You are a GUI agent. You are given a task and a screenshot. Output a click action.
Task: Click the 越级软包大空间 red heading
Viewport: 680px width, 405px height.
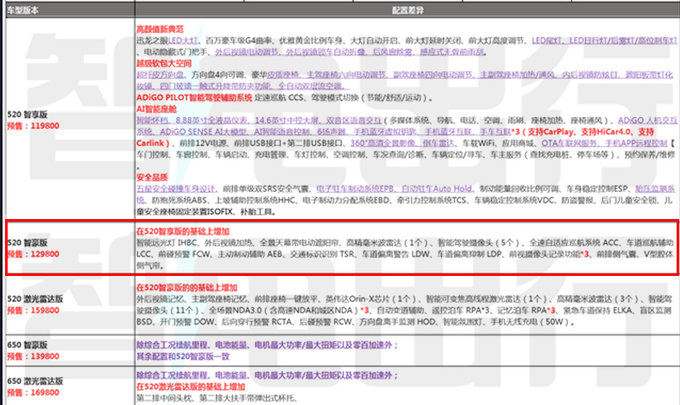pyautogui.click(x=164, y=63)
